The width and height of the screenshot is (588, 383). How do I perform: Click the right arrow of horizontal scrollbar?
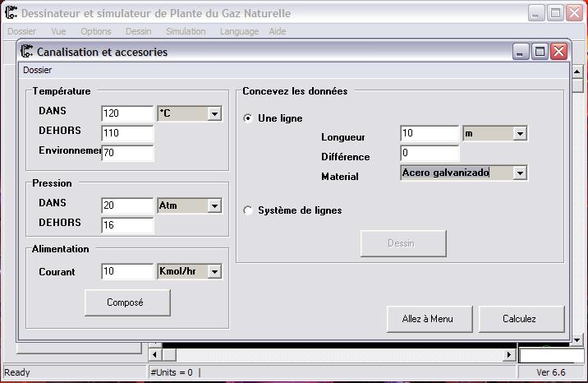(x=509, y=354)
